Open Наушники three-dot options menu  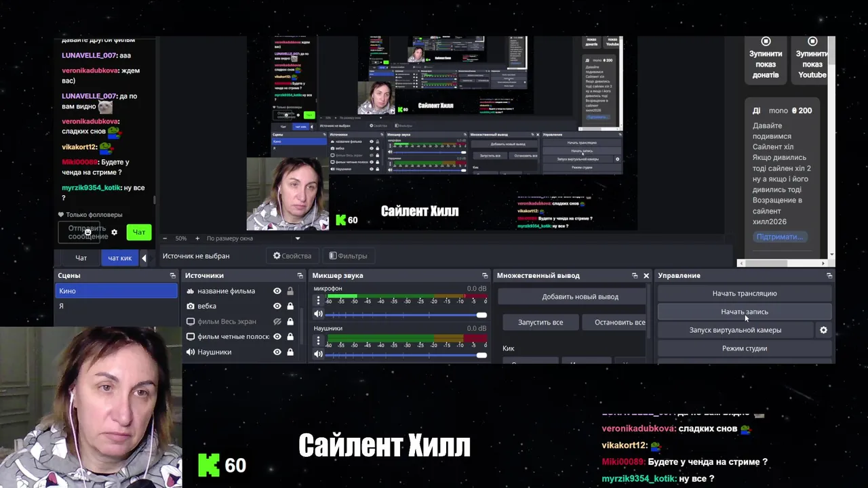[x=318, y=341]
